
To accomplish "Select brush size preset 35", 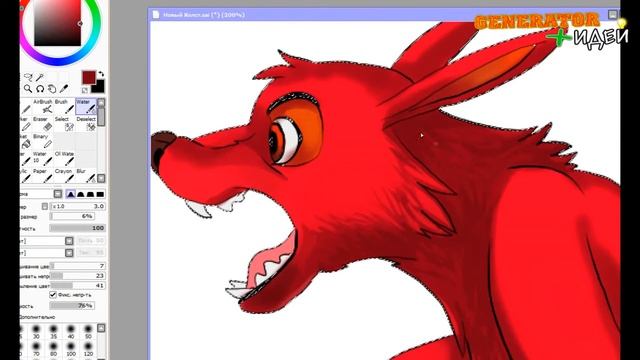I will pyautogui.click(x=53, y=331).
